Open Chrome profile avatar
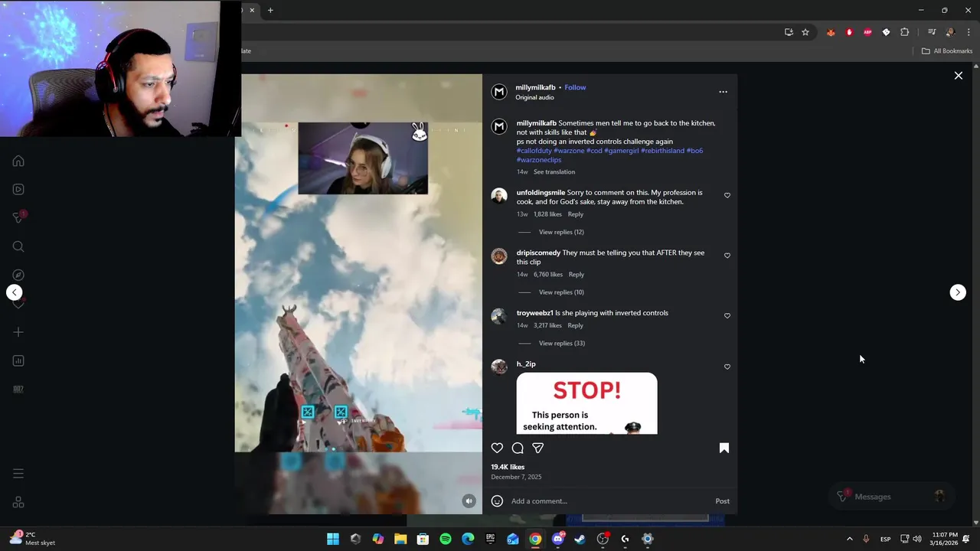The image size is (980, 551). point(950,32)
